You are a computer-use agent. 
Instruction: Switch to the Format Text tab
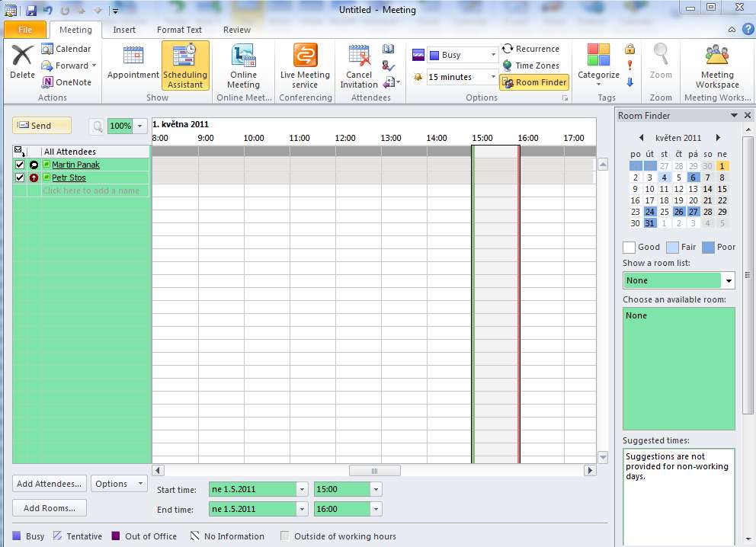179,30
